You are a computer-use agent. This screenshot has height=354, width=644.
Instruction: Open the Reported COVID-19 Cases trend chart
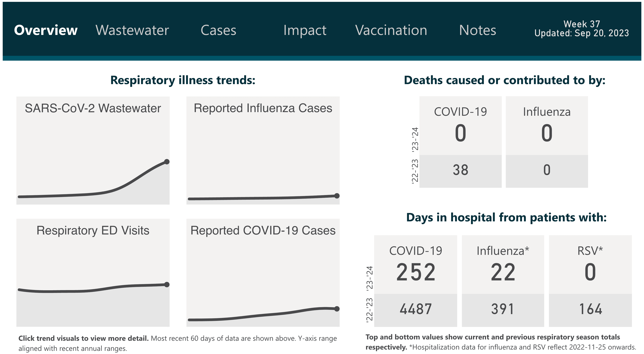(263, 273)
